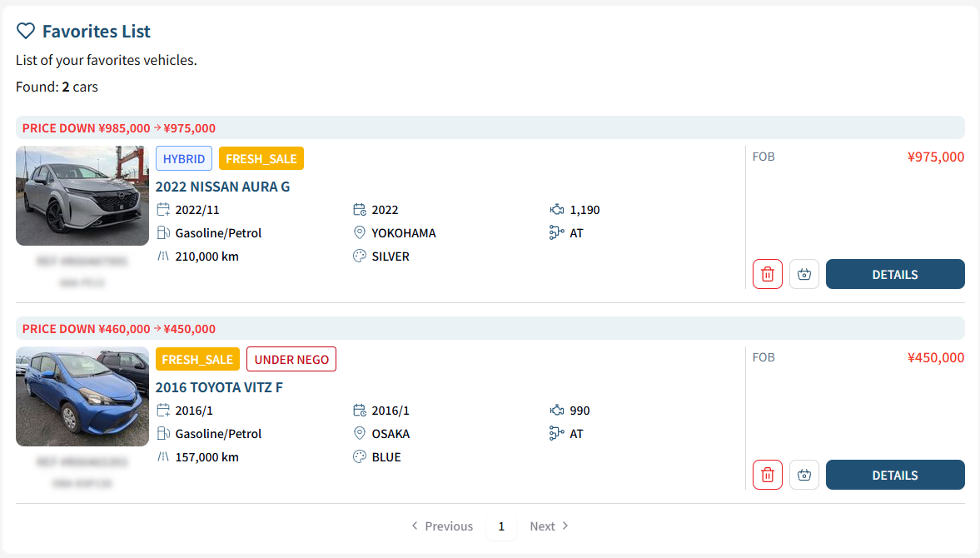Viewport: 980px width, 558px height.
Task: Open the 2016 TOYOTA VITZ F title link
Action: [219, 386]
